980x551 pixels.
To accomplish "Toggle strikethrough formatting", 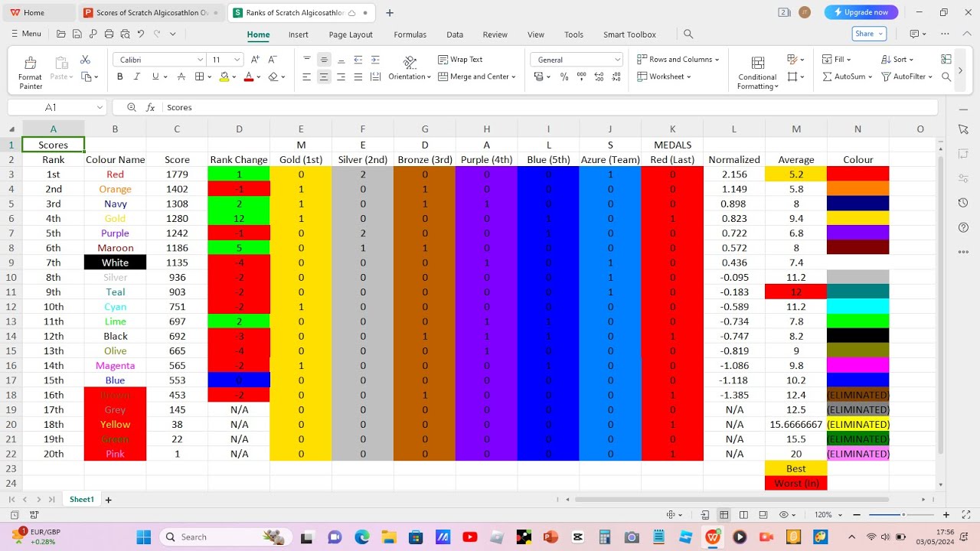I will 181,77.
